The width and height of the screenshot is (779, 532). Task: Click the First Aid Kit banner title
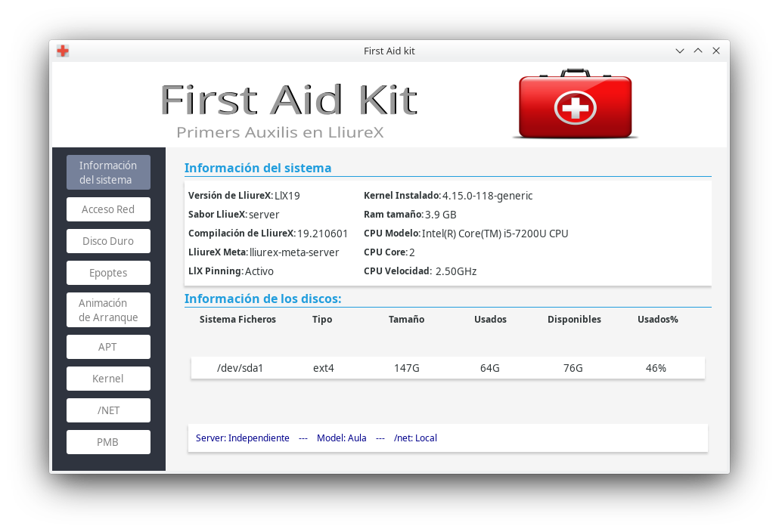[x=289, y=100]
